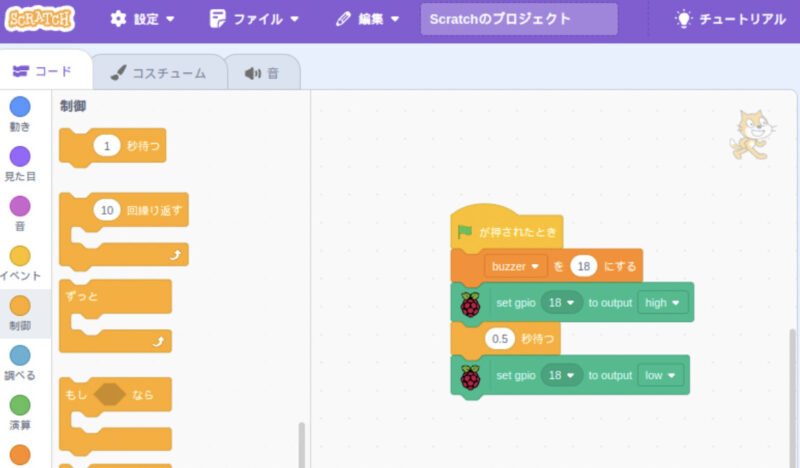This screenshot has width=800, height=468.
Task: Select the 演算 (Operators) category circle
Action: pos(20,405)
